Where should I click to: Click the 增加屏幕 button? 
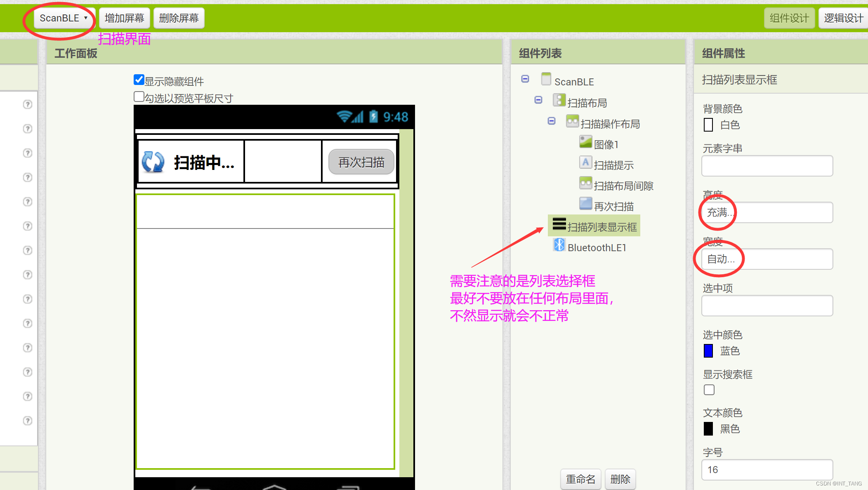tap(124, 18)
